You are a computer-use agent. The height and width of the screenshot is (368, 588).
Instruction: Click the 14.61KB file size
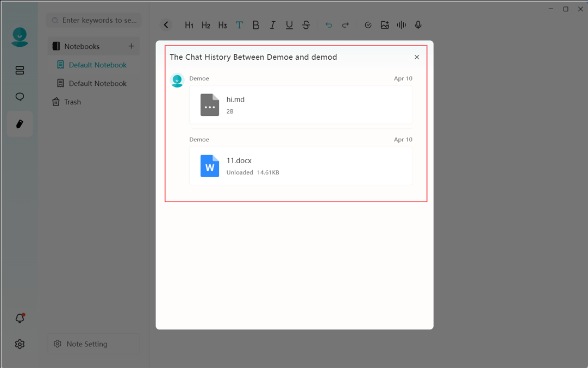point(268,172)
